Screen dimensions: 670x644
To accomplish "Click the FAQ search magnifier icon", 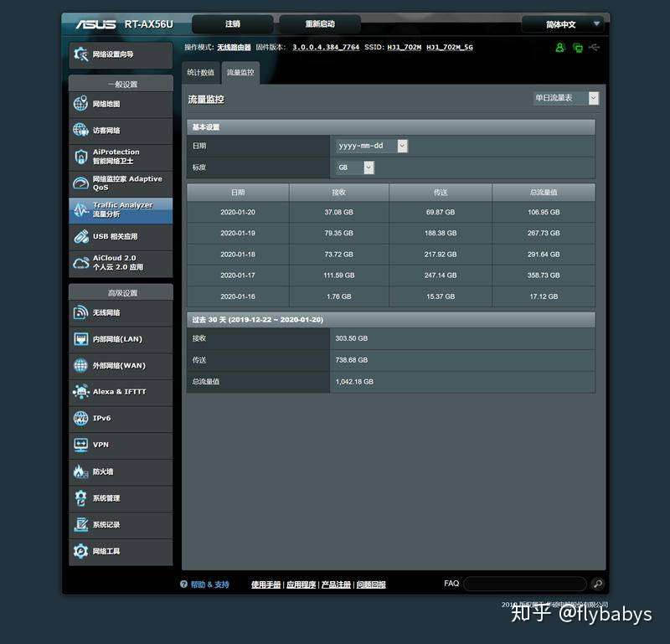I will (598, 584).
